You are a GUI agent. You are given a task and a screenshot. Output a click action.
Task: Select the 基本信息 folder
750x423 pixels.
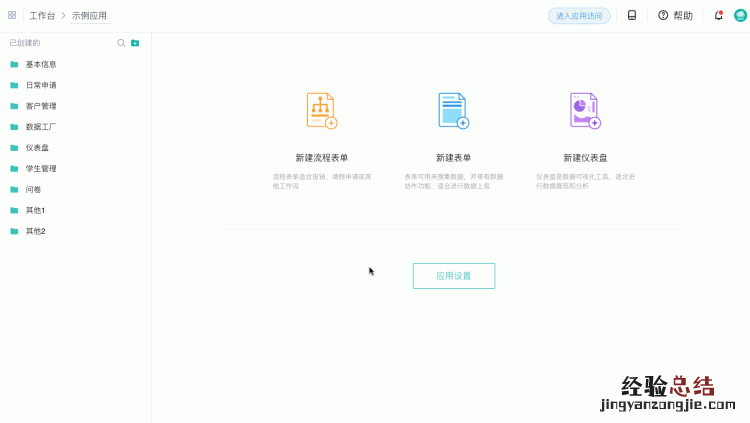[x=41, y=64]
